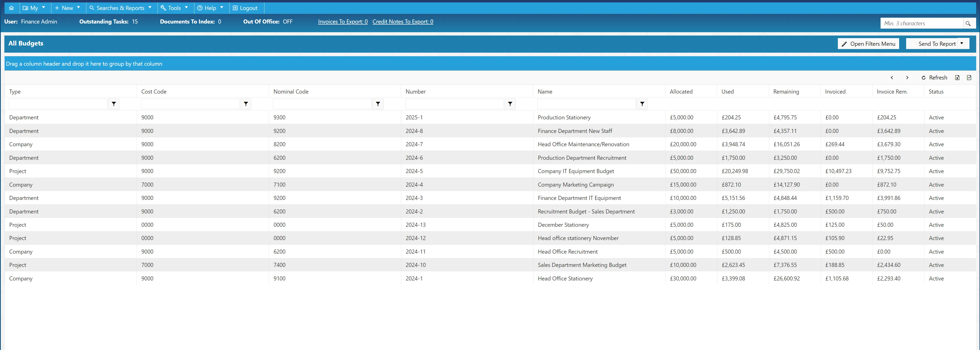
Task: Sort by Type column header
Action: tap(15, 92)
